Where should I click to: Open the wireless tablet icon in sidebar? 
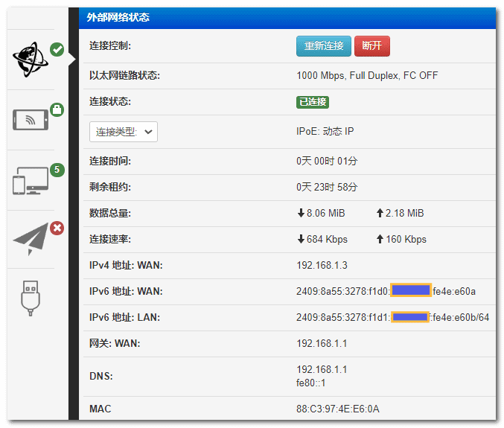(30, 119)
